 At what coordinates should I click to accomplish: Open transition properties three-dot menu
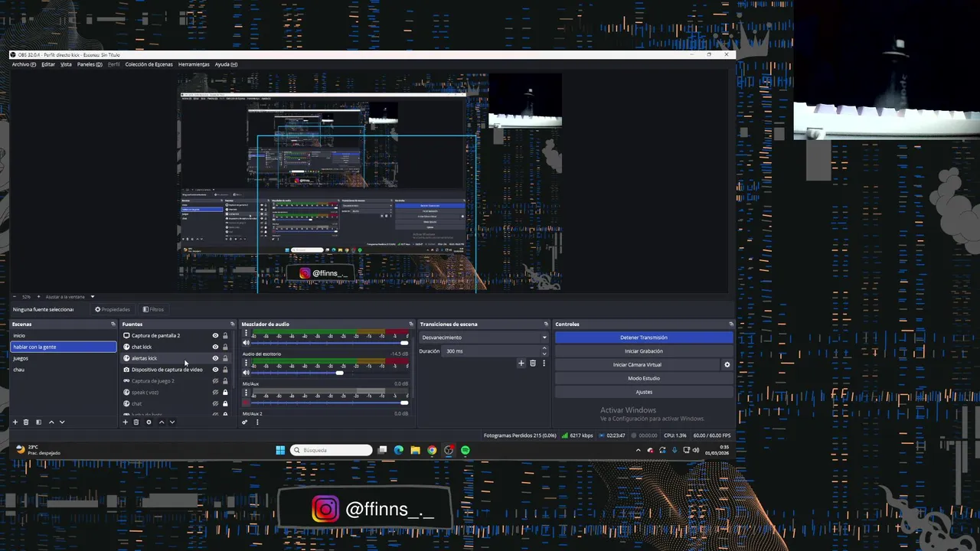tap(544, 363)
